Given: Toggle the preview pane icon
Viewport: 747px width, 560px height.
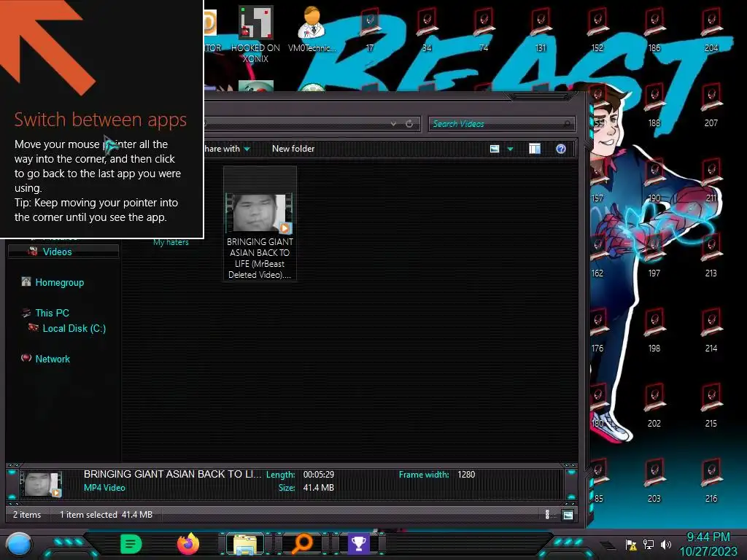Looking at the screenshot, I should pyautogui.click(x=535, y=149).
